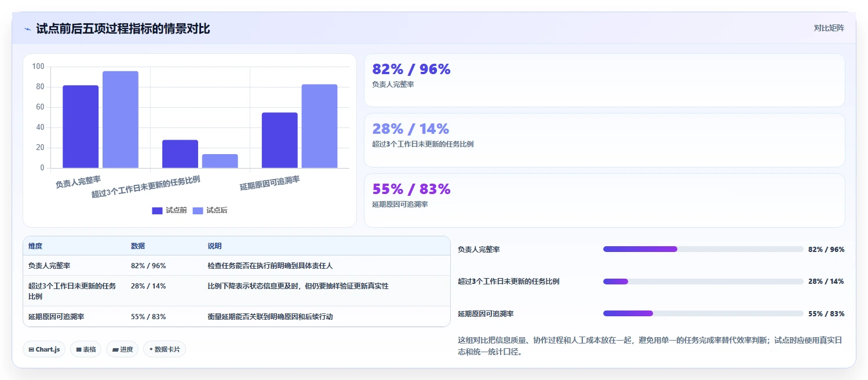Image resolution: width=868 pixels, height=380 pixels.
Task: Click the 超过3个工作日未更新的任务比例 chart axis label
Action: point(145,187)
